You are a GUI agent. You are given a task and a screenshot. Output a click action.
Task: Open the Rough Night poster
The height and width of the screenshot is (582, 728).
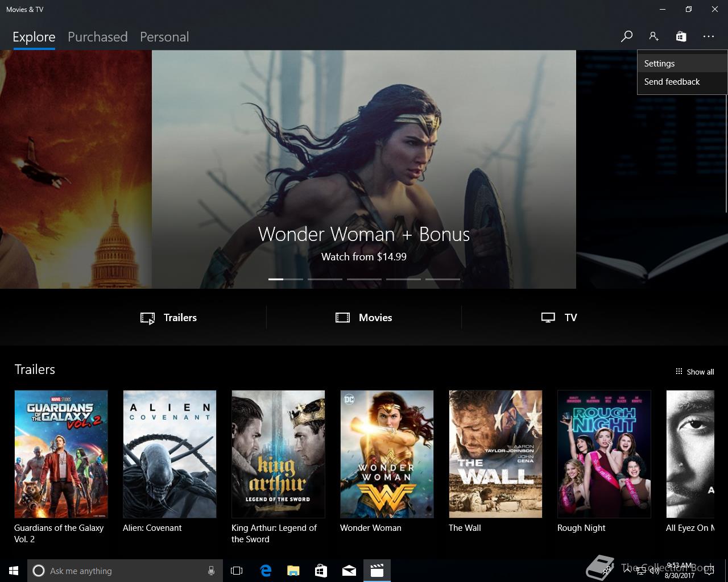click(604, 454)
